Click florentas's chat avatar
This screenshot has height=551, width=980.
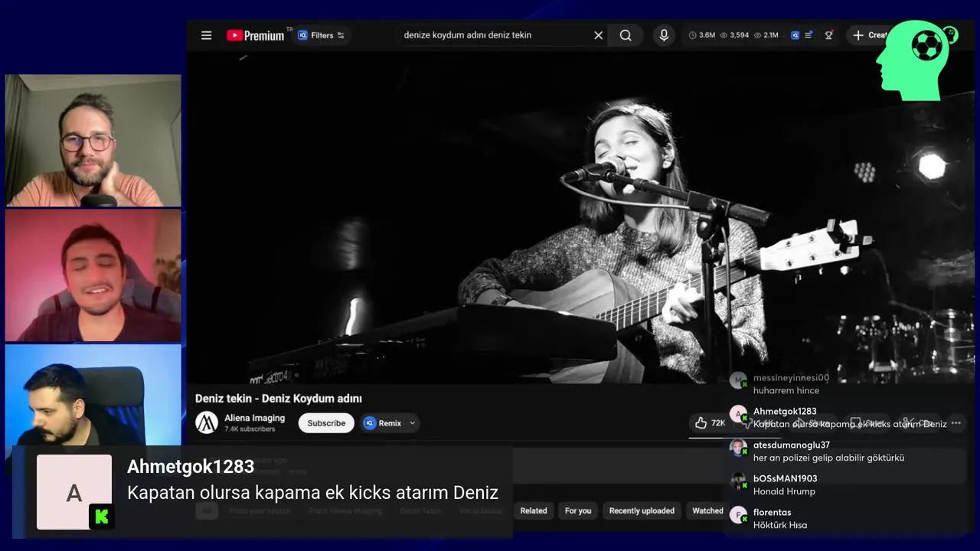pyautogui.click(x=738, y=515)
